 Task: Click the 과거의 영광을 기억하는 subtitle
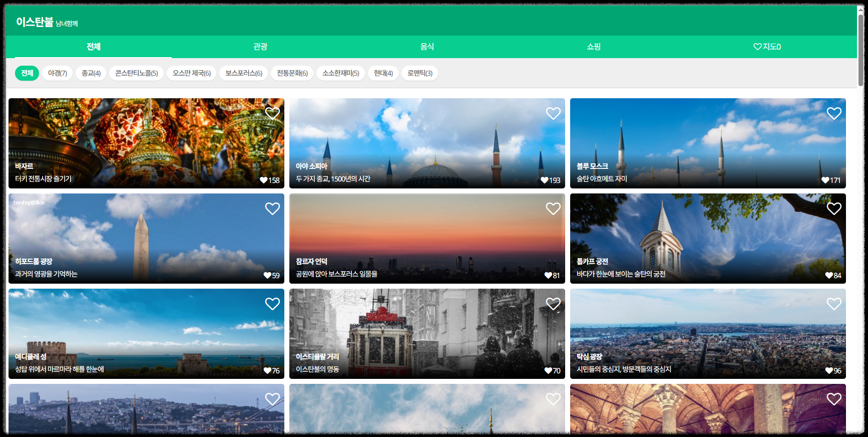tap(46, 274)
